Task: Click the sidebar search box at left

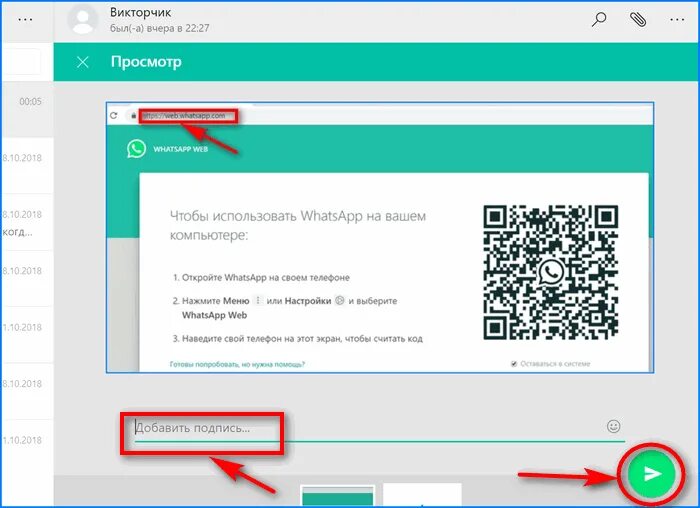Action: pos(21,62)
